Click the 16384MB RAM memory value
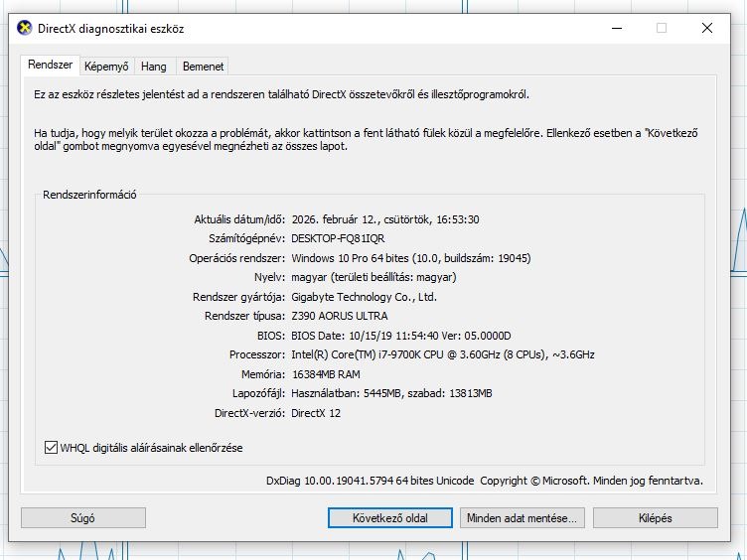Image resolution: width=747 pixels, height=560 pixels. pos(326,374)
